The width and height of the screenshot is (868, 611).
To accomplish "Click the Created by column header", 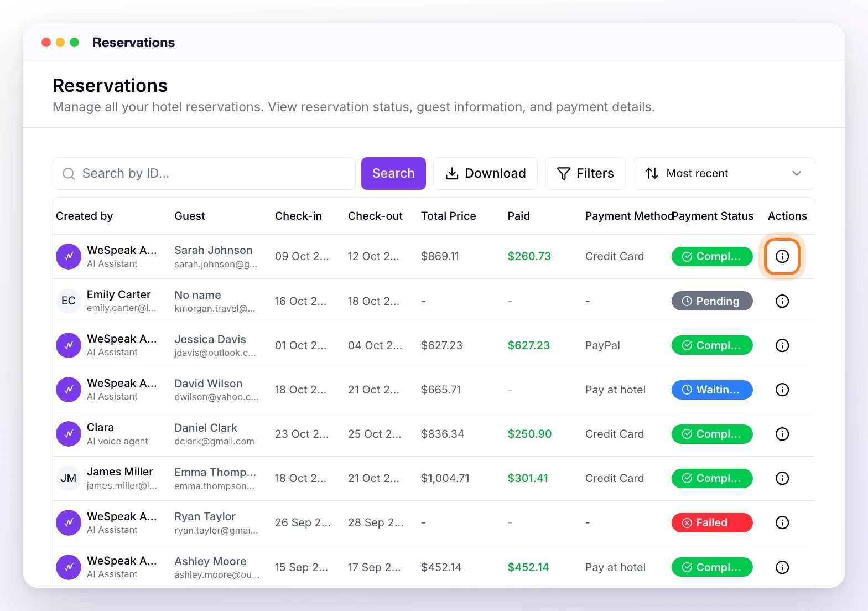I will pos(84,216).
